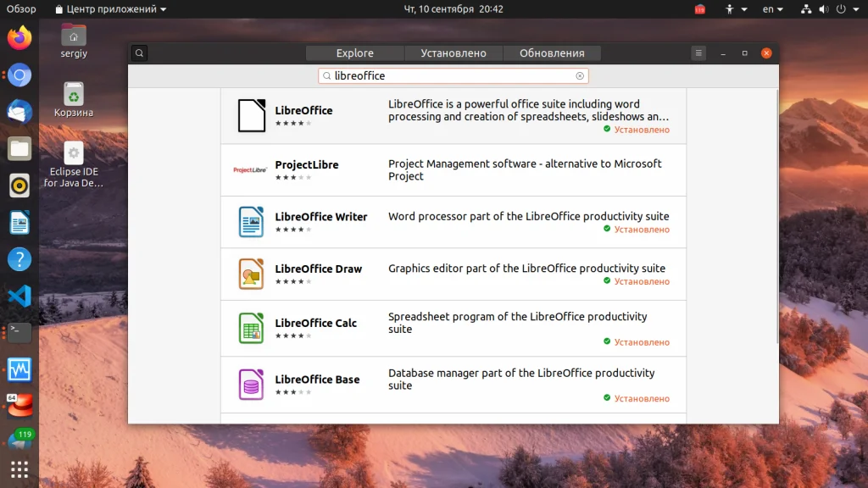Open the hamburger menu in the header bar
The image size is (868, 488).
click(698, 53)
